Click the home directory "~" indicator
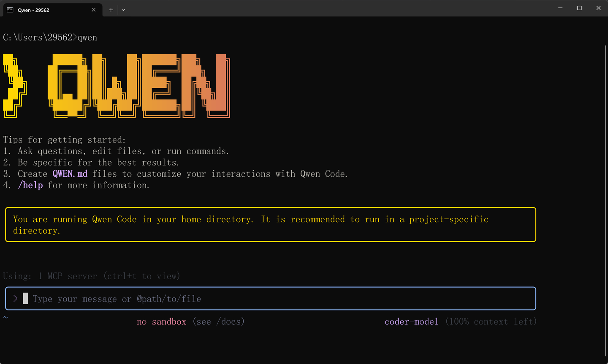Viewport: 608px width, 364px height. point(5,317)
